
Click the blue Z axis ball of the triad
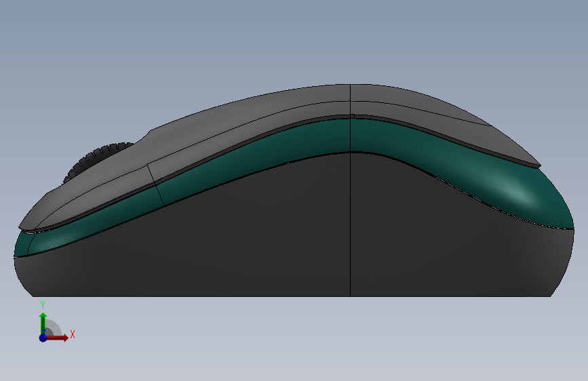pos(43,338)
